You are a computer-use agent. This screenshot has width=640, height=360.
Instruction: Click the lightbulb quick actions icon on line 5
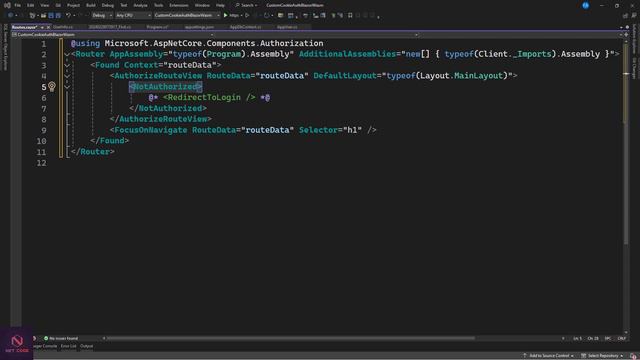pyautogui.click(x=52, y=87)
